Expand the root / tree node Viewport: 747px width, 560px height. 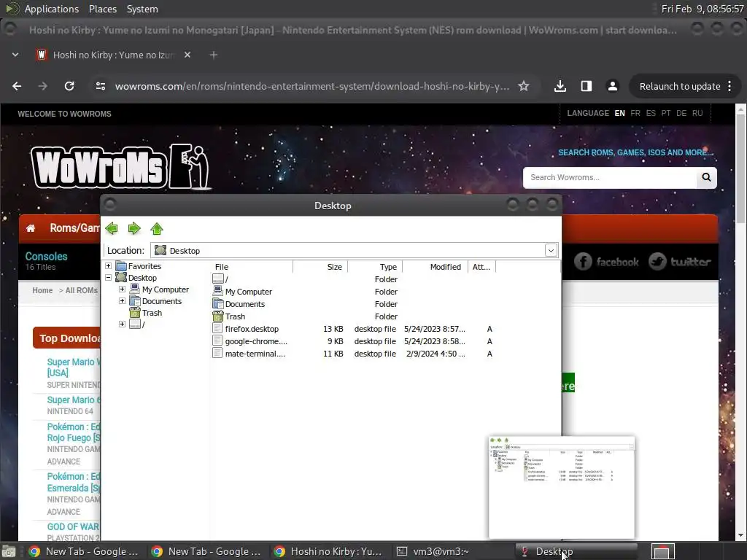(x=123, y=324)
